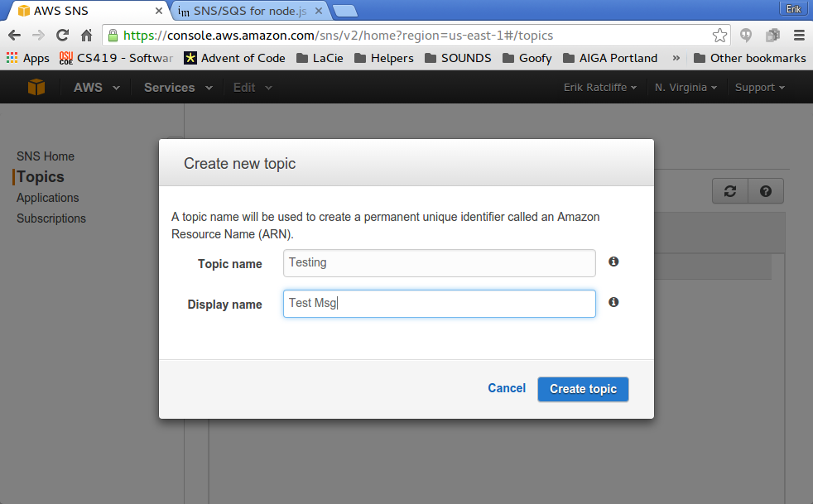This screenshot has width=813, height=504.
Task: Open the CS419 - Softwar bookmark
Action: (116, 58)
